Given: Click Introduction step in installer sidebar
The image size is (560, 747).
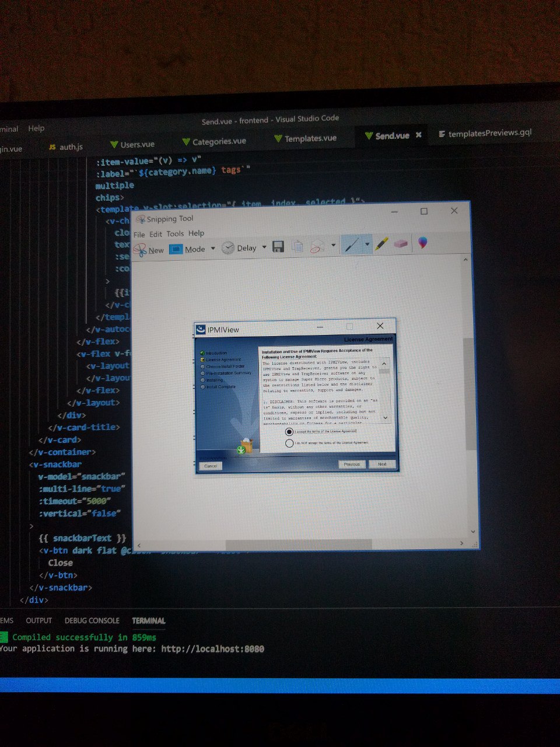Looking at the screenshot, I should pyautogui.click(x=216, y=353).
